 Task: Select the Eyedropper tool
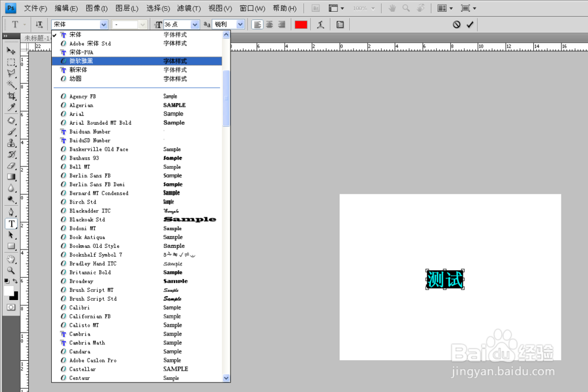11,107
